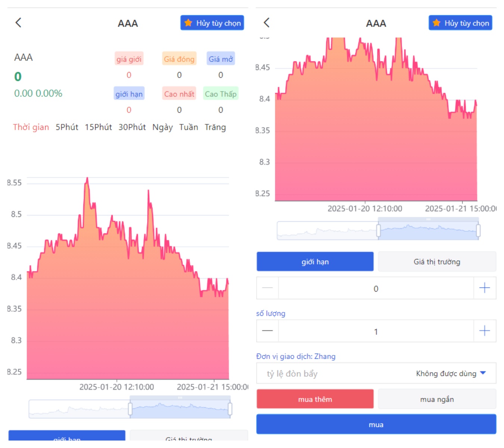Switch the chart to 15Phút timeframe
Image resolution: width=504 pixels, height=448 pixels.
[x=99, y=127]
